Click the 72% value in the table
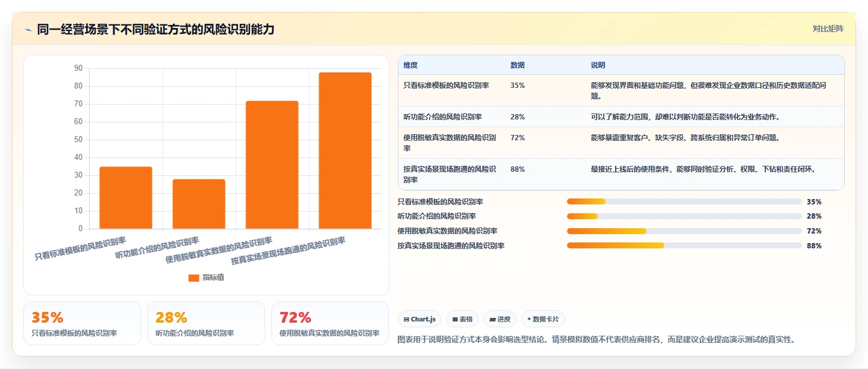The image size is (868, 369). 517,138
